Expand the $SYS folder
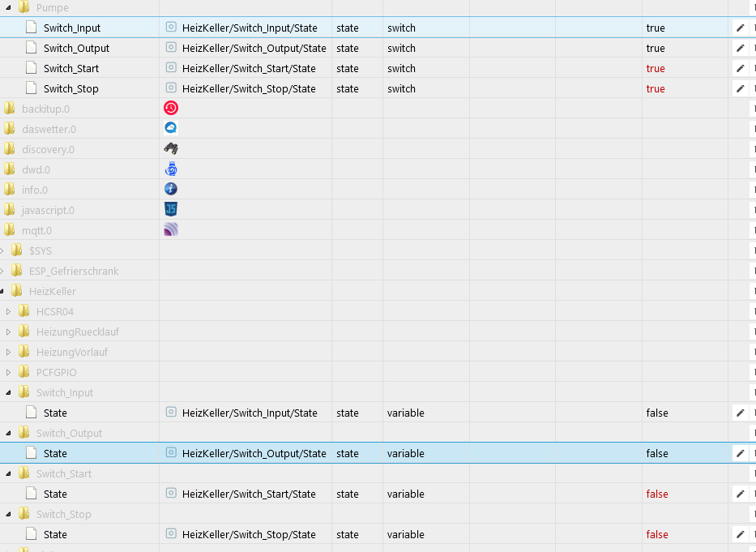 [x=2, y=251]
